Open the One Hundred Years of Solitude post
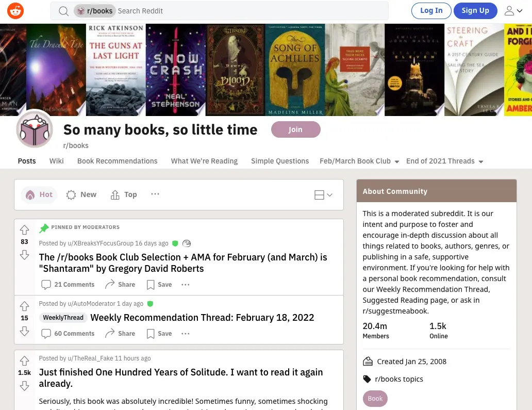Image resolution: width=532 pixels, height=410 pixels. tap(181, 378)
